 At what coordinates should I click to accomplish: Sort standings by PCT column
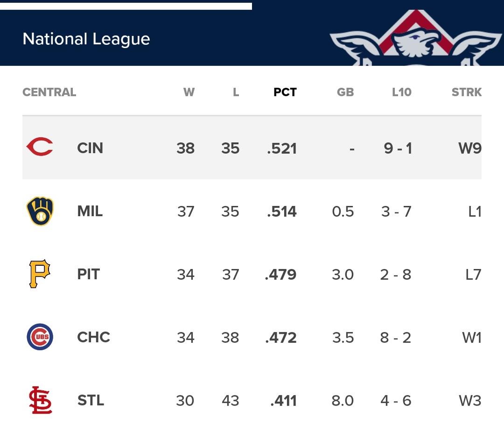coord(285,92)
